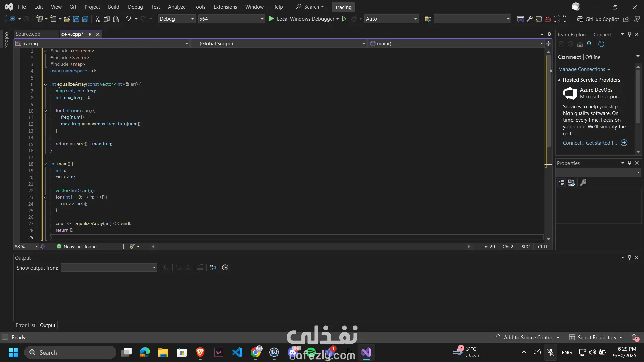Open Visual Studio Code from the taskbar
The height and width of the screenshot is (362, 644).
(x=237, y=352)
